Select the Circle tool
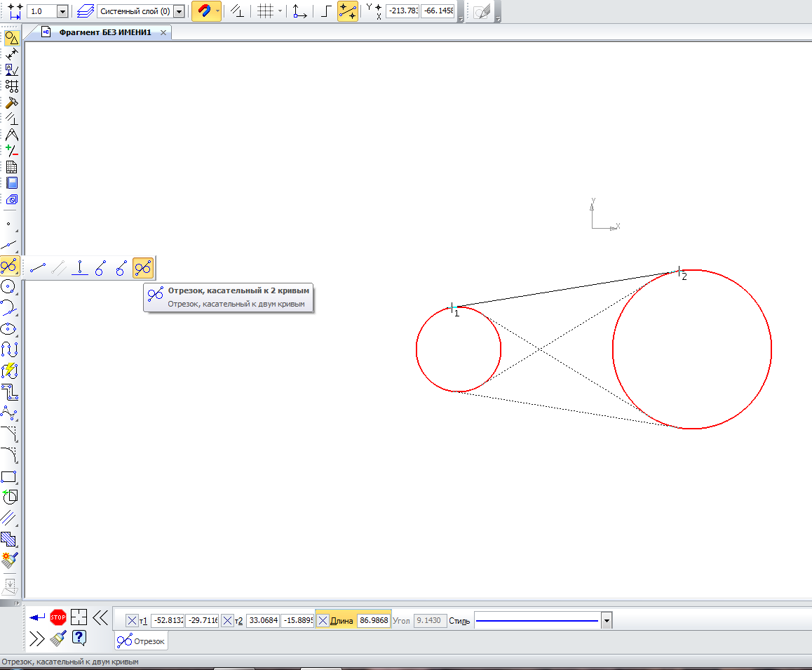This screenshot has height=670, width=812. (9, 286)
